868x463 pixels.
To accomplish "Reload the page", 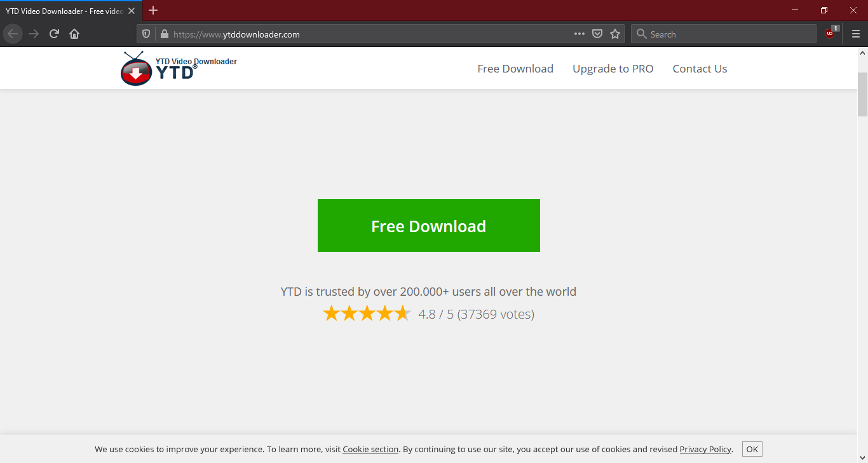I will (54, 34).
